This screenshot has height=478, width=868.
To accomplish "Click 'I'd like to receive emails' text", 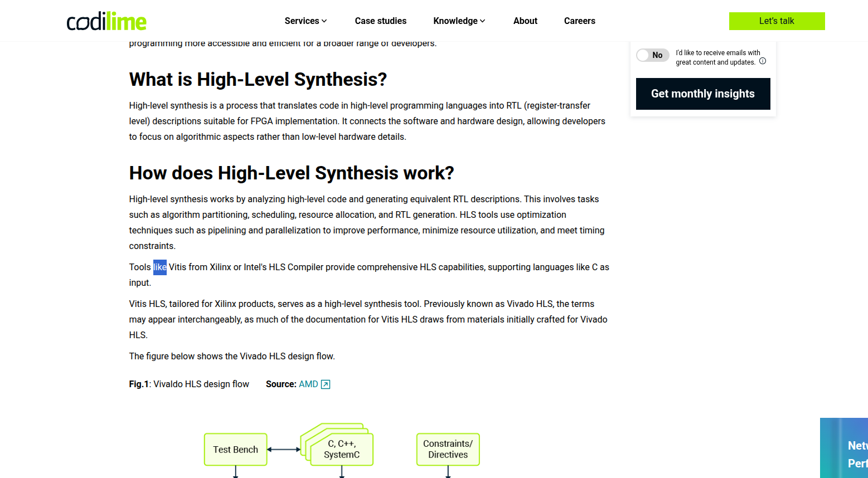I will point(718,57).
